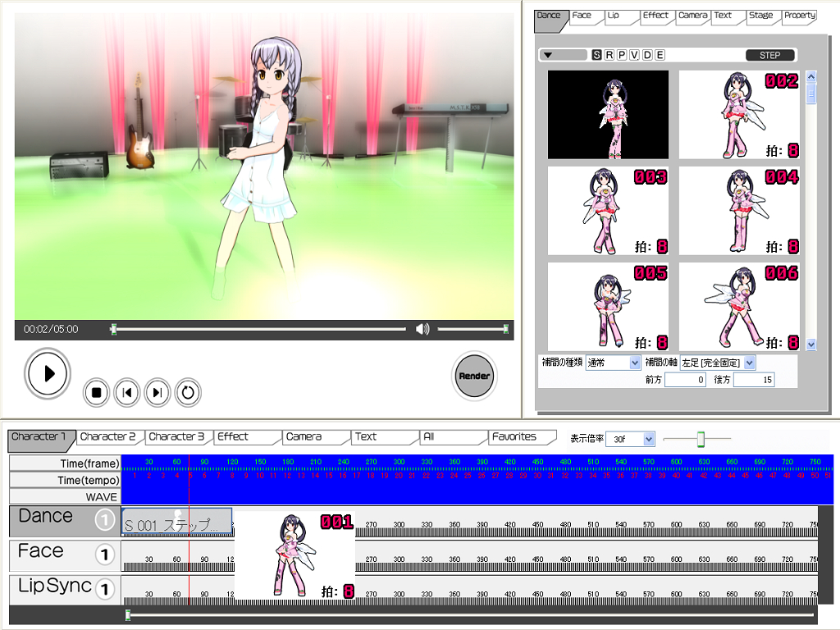Click the STEP button

[x=770, y=55]
